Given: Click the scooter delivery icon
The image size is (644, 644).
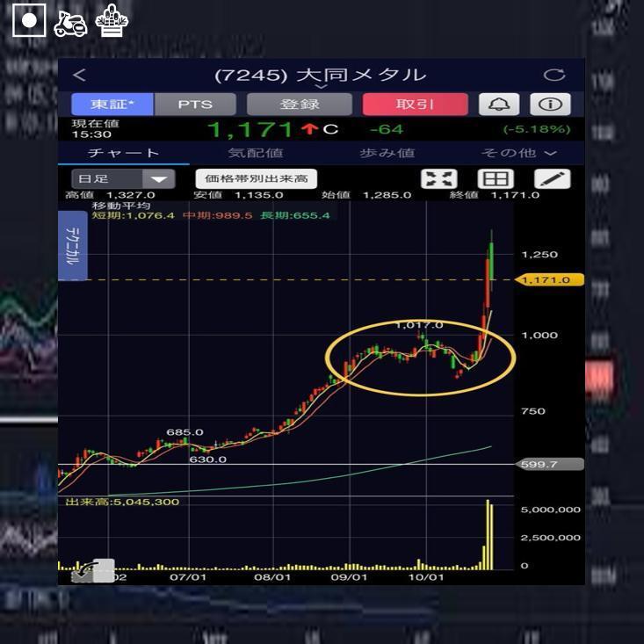Looking at the screenshot, I should click(x=70, y=25).
